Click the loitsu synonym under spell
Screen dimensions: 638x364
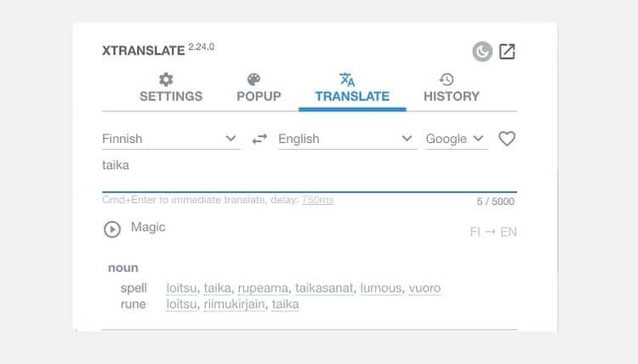tap(180, 288)
